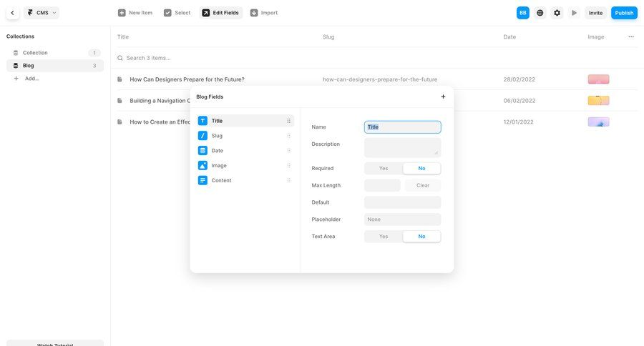Click the Title column header
Screen dimensions: 644x346
pos(123,36)
